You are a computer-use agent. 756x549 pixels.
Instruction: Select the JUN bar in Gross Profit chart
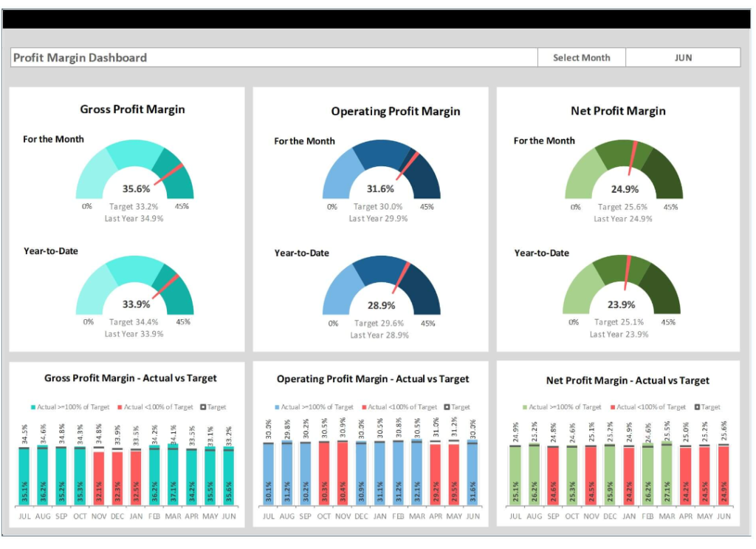click(x=229, y=477)
